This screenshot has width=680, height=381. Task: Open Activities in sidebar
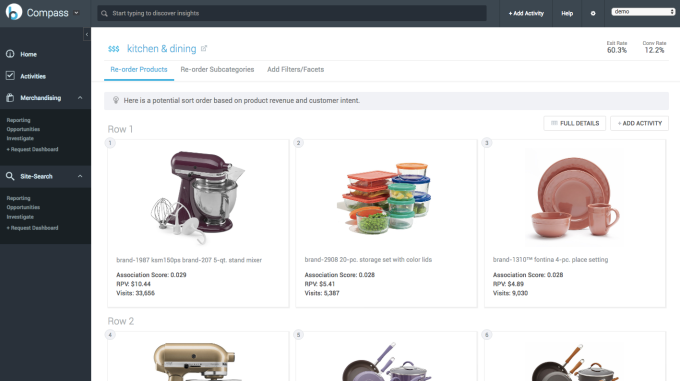point(33,76)
